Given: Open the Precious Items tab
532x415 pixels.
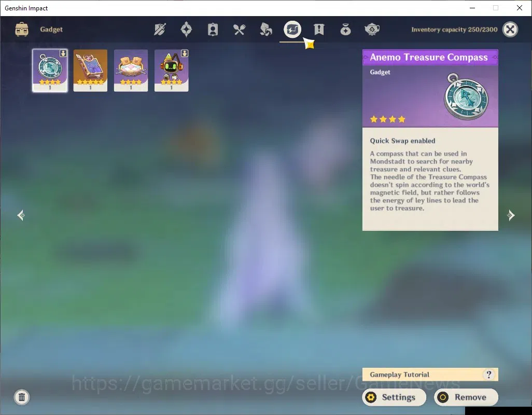Looking at the screenshot, I should point(345,30).
